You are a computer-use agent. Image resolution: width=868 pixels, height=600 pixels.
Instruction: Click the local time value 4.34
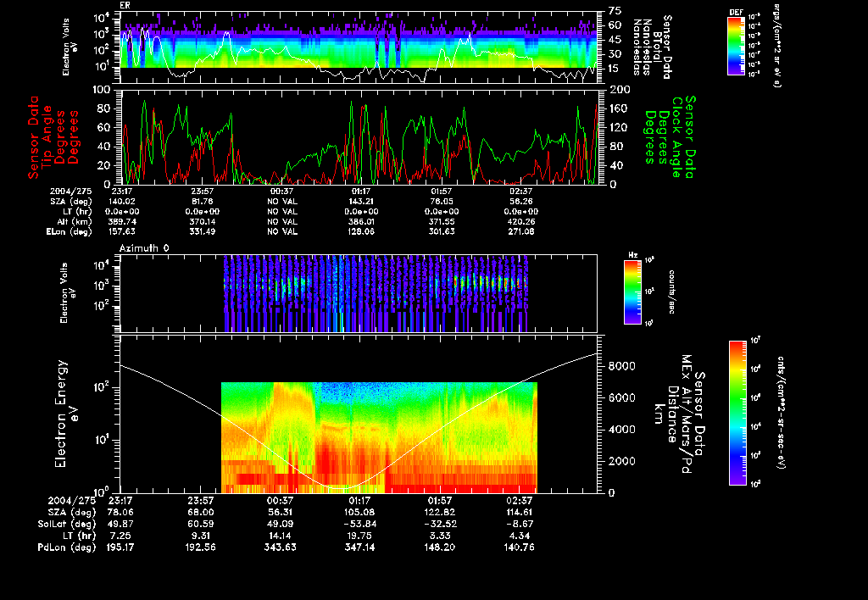[520, 536]
